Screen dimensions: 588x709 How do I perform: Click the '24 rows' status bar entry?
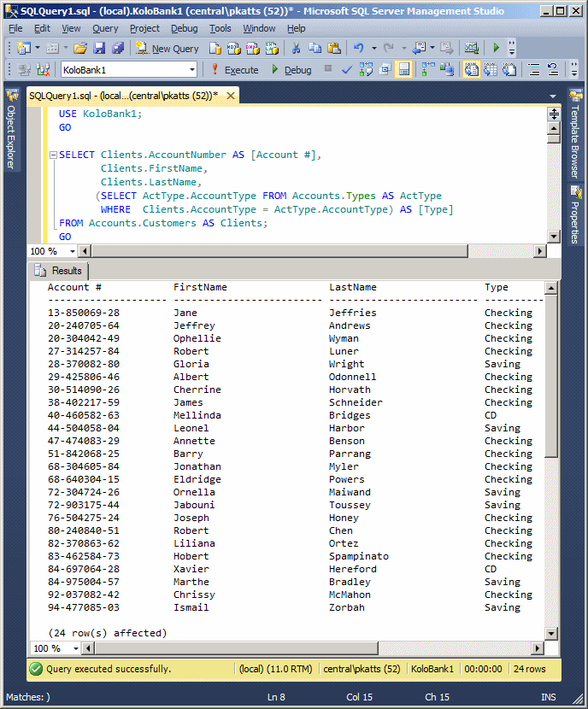click(x=529, y=669)
